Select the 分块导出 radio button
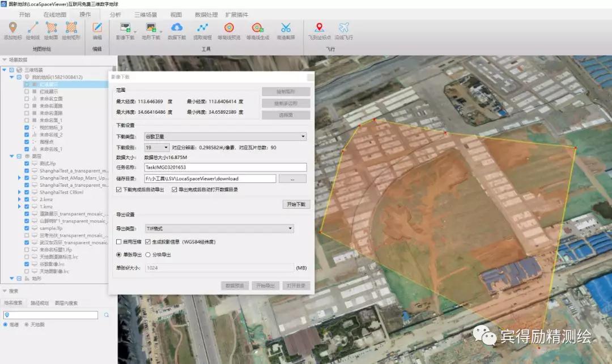Viewport: 612px width, 364px height. [148, 255]
